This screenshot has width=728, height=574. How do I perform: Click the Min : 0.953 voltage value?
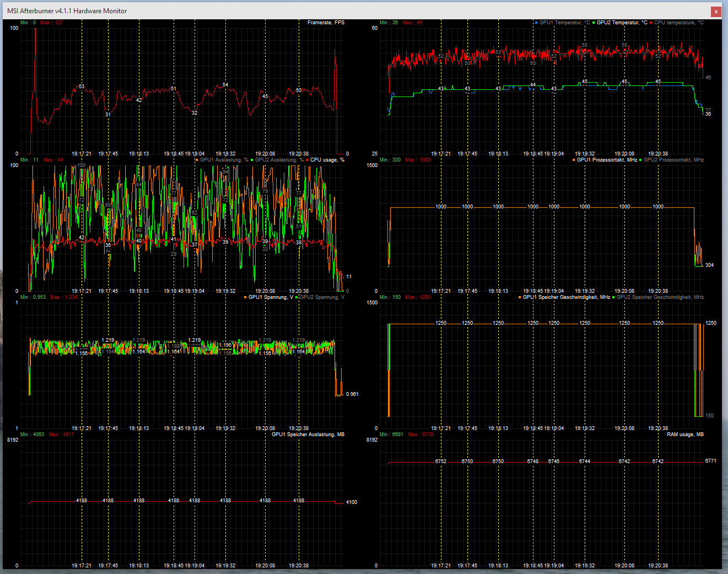[x=33, y=297]
